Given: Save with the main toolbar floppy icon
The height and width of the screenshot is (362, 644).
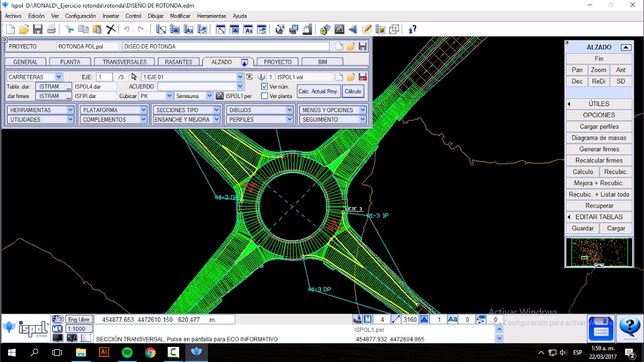Looking at the screenshot, I should pos(38,30).
